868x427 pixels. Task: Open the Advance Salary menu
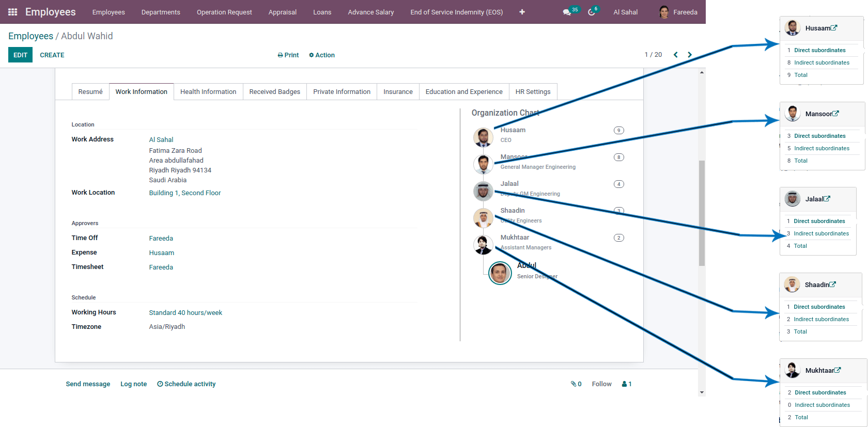click(371, 12)
